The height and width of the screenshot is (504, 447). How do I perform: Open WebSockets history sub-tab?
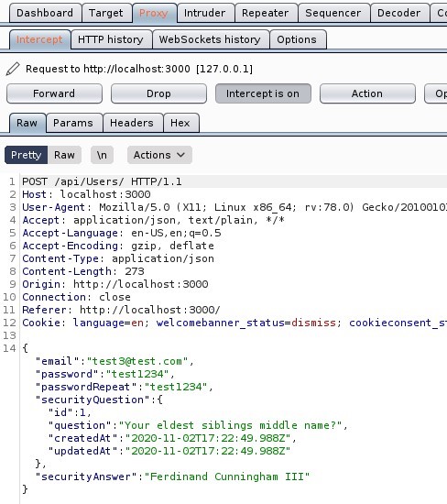[210, 39]
